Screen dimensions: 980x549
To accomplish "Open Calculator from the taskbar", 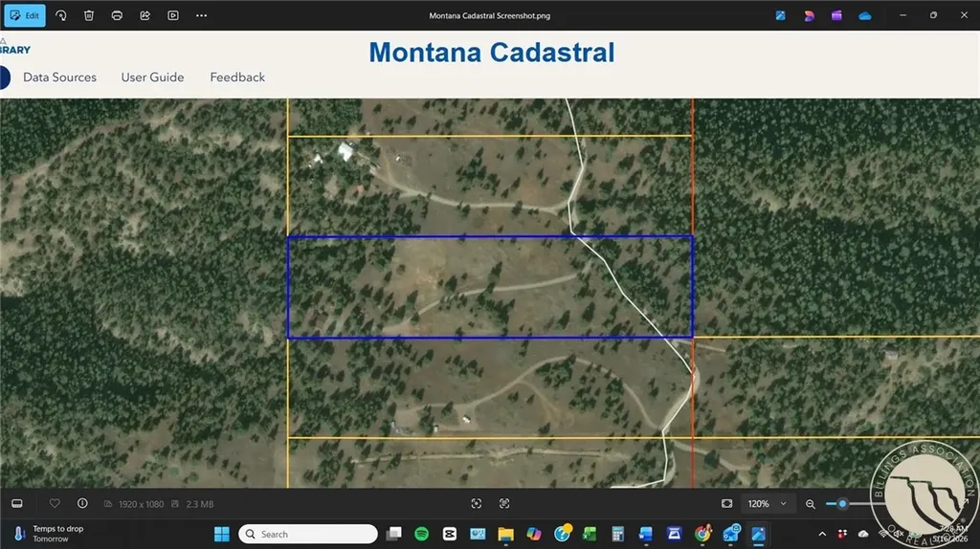I will pyautogui.click(x=617, y=534).
